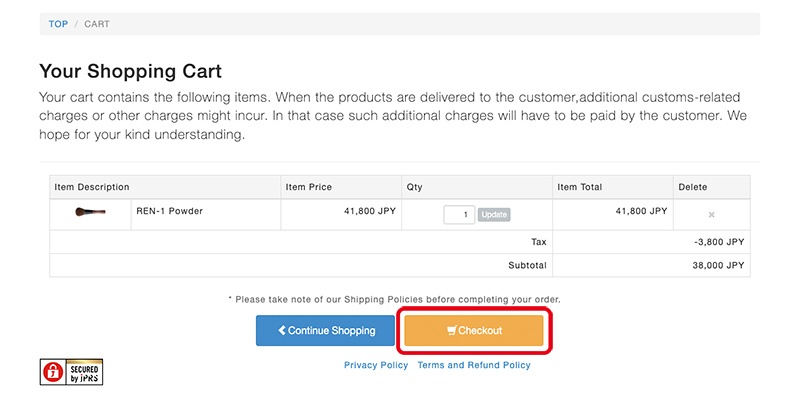This screenshot has height=401, width=800.
Task: Go to the TOP breadcrumb link
Action: (58, 24)
